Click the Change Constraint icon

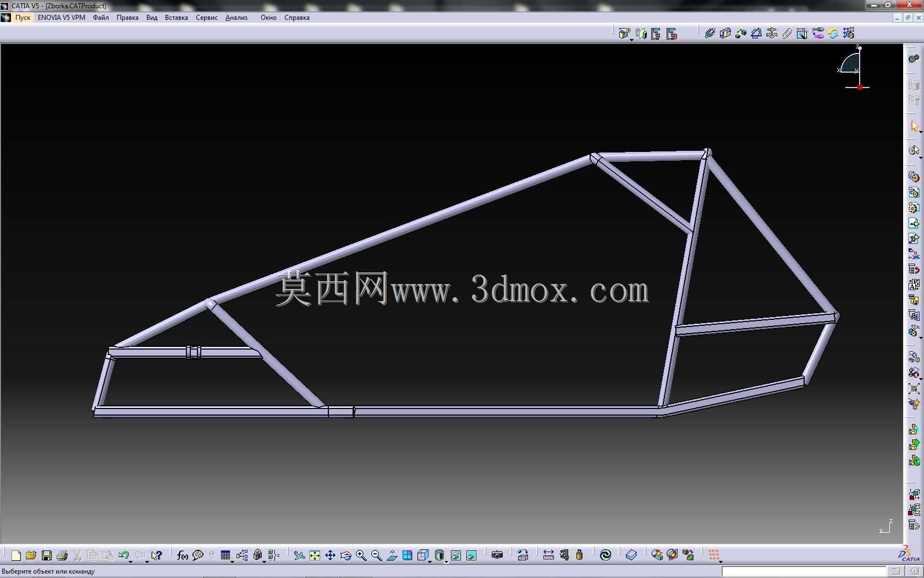[x=833, y=33]
